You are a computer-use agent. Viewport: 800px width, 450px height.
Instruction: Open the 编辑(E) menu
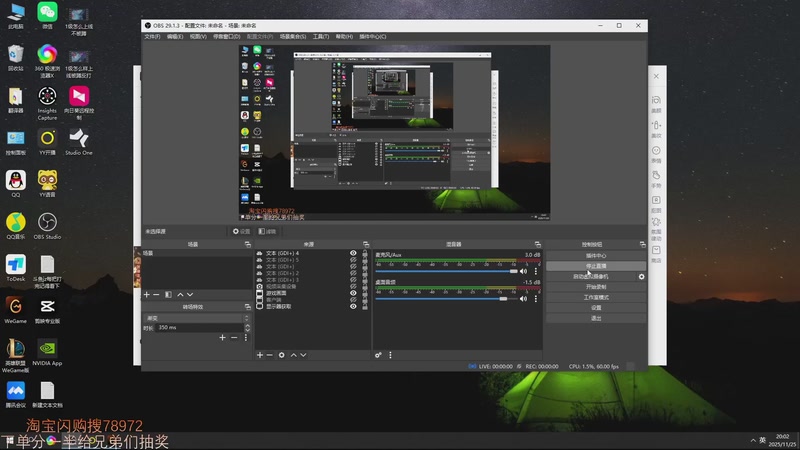point(174,37)
